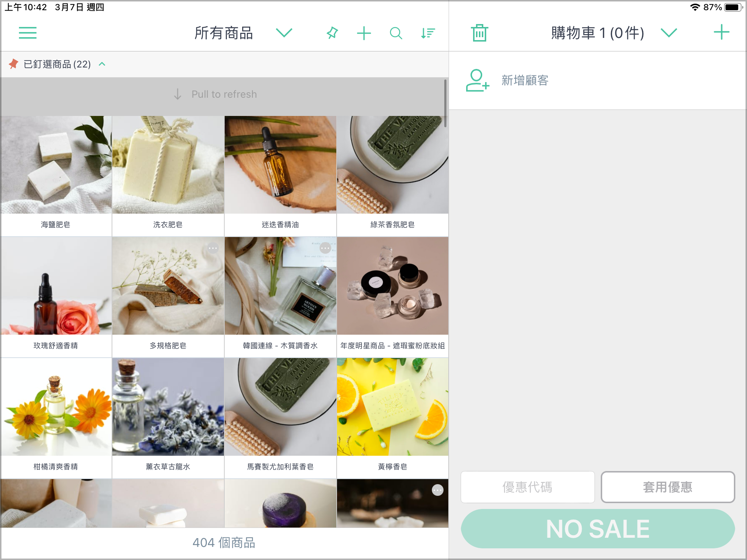Select the 洗衣肥皂 product
747x560 pixels.
[x=168, y=176]
